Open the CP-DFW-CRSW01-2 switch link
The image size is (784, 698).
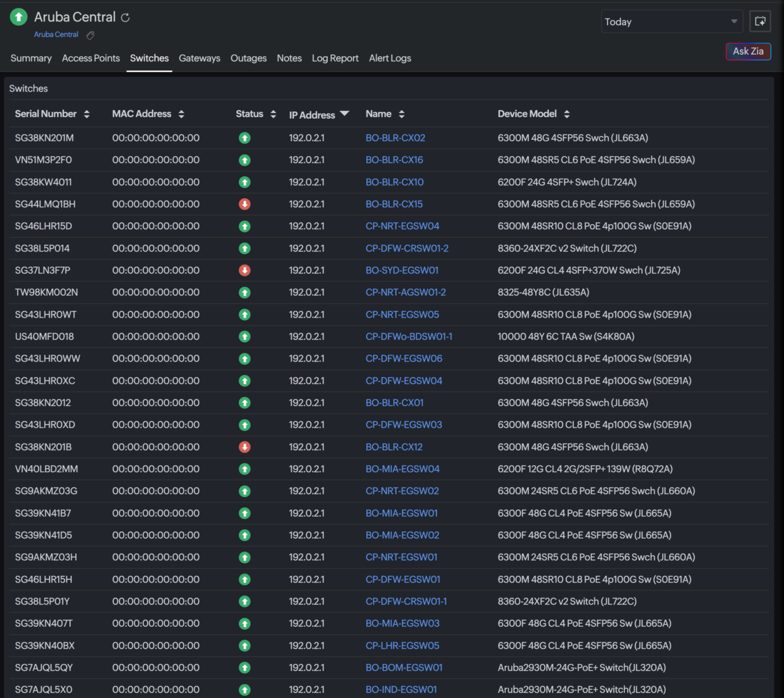(407, 248)
